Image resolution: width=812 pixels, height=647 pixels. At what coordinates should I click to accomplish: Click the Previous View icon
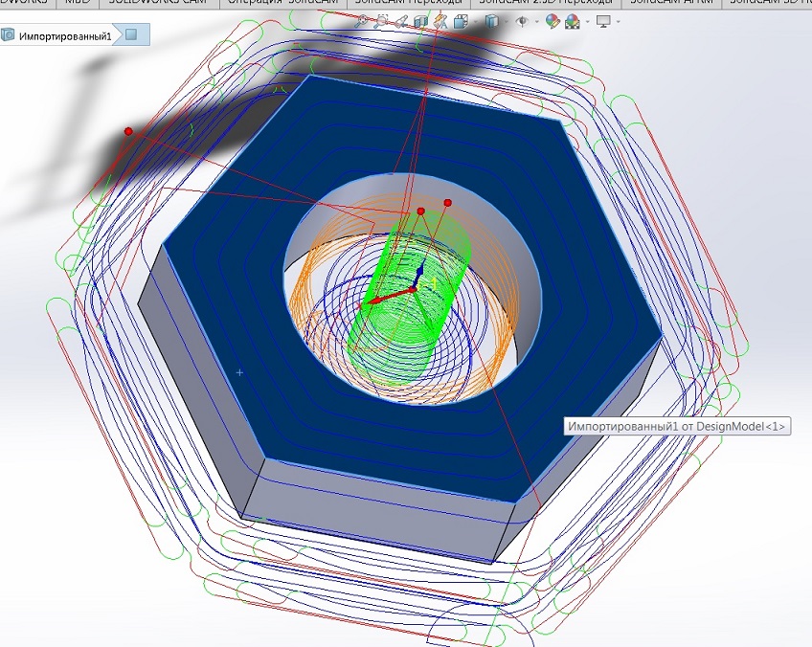pyautogui.click(x=401, y=21)
